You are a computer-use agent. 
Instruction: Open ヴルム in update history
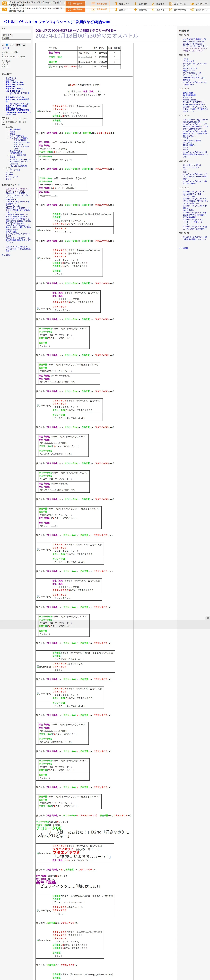[186, 59]
